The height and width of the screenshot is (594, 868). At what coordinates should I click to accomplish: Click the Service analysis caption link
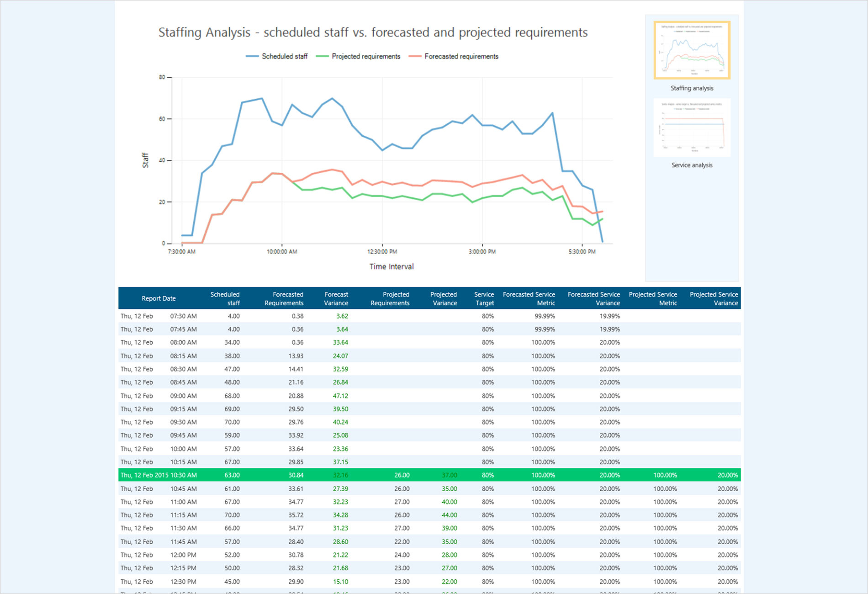[x=692, y=165]
